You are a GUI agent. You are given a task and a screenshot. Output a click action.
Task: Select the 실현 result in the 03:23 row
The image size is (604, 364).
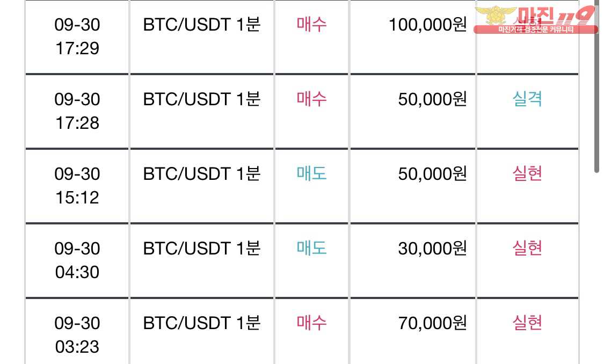(x=527, y=323)
